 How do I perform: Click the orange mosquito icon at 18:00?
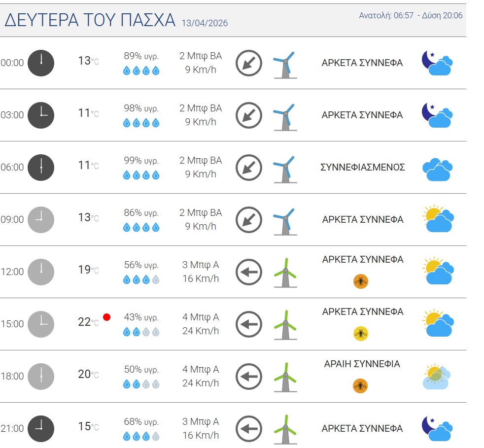(361, 386)
